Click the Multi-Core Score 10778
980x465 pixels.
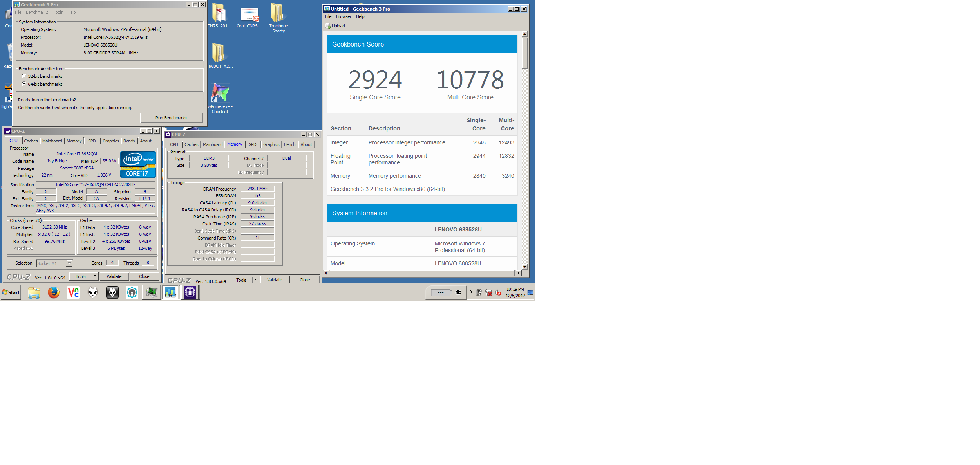[x=470, y=80]
